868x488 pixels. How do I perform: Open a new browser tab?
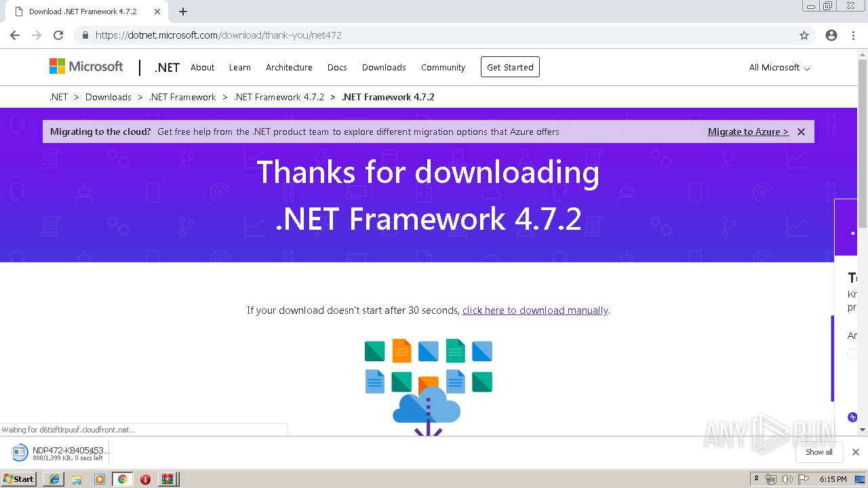tap(183, 12)
